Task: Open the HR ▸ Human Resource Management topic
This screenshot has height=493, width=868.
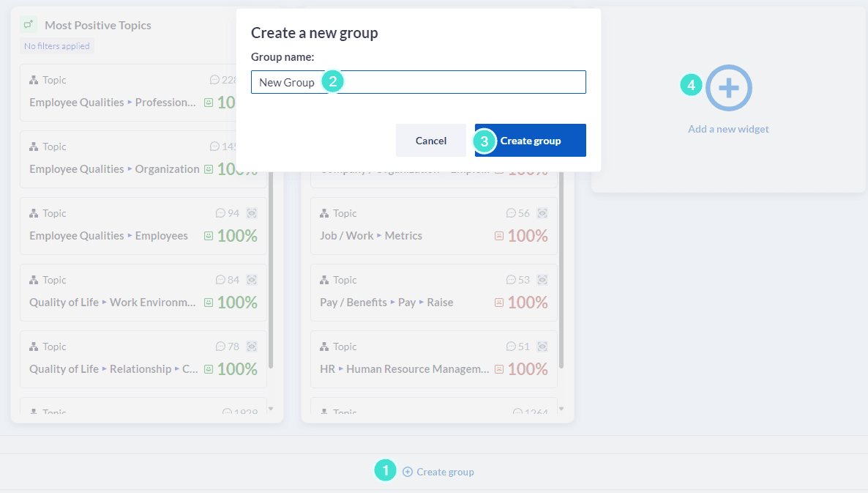Action: [x=405, y=369]
